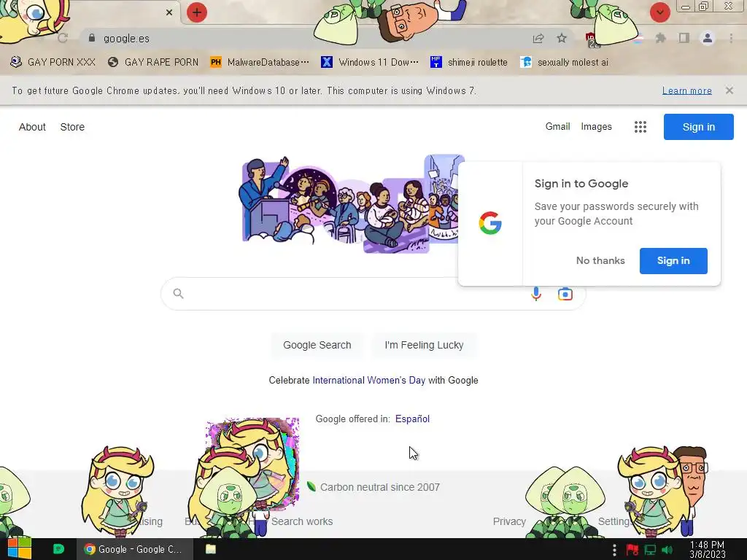The width and height of the screenshot is (747, 560).
Task: Open the International Women's Day link
Action: coord(368,381)
